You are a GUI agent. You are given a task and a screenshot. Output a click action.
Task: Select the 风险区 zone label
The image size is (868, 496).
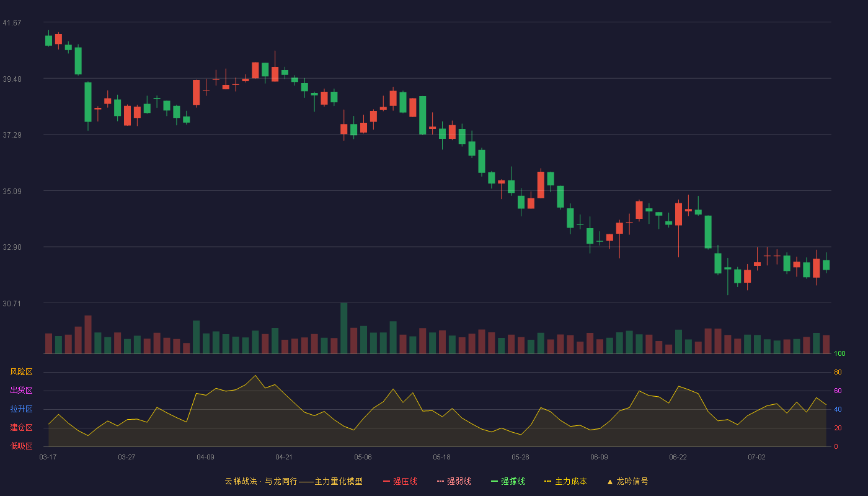pos(21,372)
